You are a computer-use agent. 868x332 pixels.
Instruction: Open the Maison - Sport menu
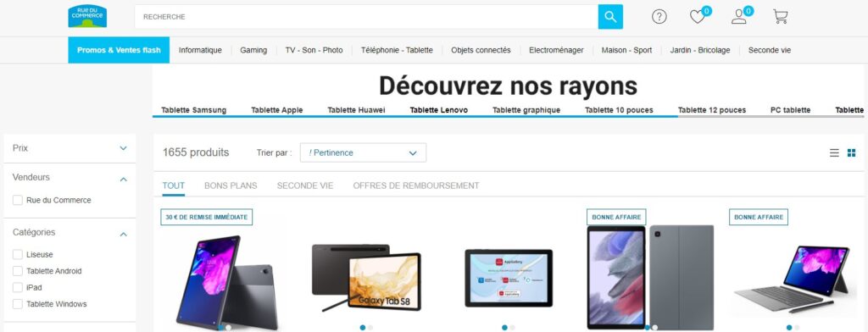pyautogui.click(x=626, y=50)
